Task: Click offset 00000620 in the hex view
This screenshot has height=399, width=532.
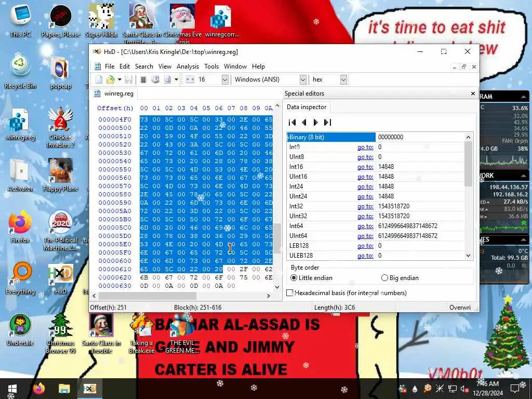Action: pyautogui.click(x=115, y=277)
